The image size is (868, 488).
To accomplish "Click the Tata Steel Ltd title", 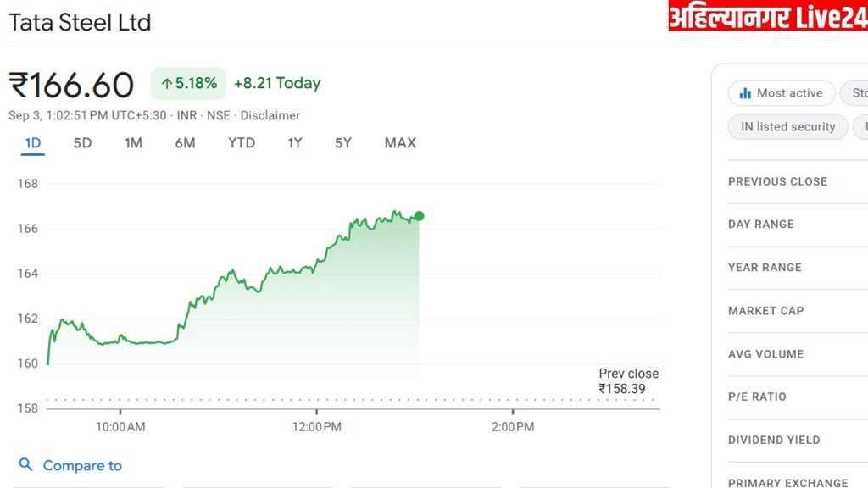I will click(x=80, y=22).
